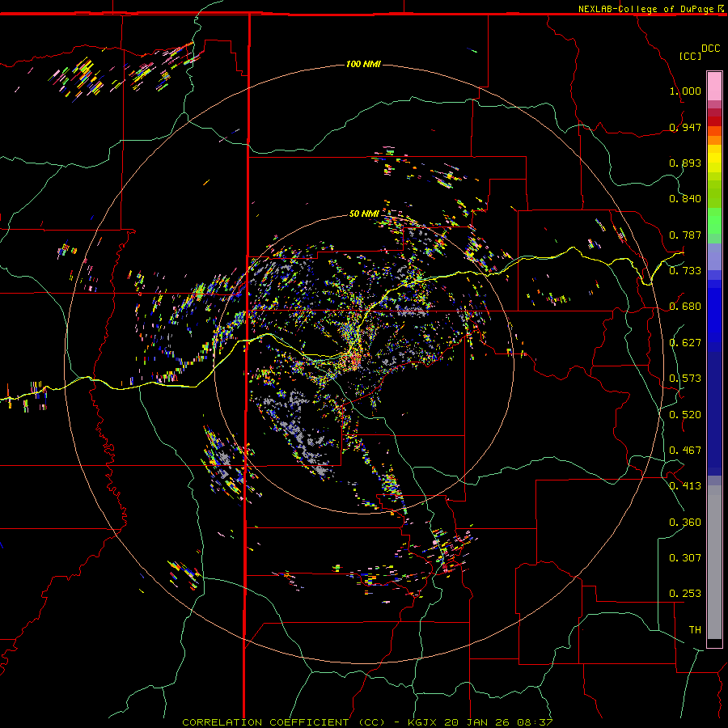Pick the pink segment of the color bar

pyautogui.click(x=714, y=86)
